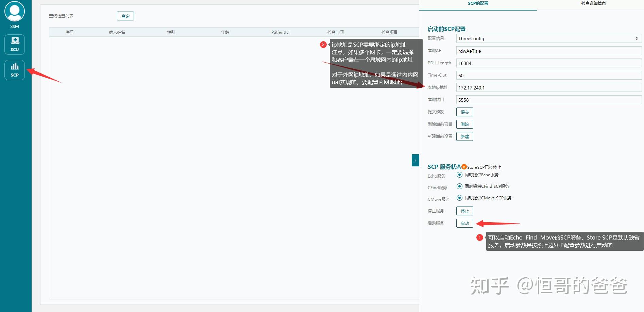Click the 本地AE input field
Image resolution: width=644 pixels, height=312 pixels.
coord(549,51)
